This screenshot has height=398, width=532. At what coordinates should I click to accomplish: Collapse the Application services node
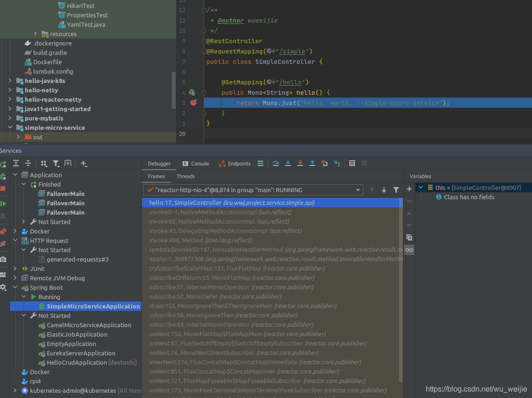coord(15,175)
